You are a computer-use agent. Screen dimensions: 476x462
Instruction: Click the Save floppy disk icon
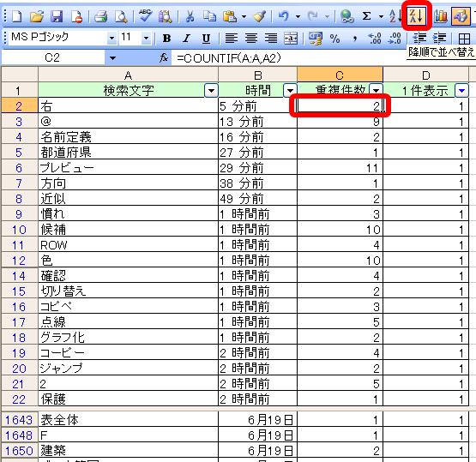[x=57, y=16]
